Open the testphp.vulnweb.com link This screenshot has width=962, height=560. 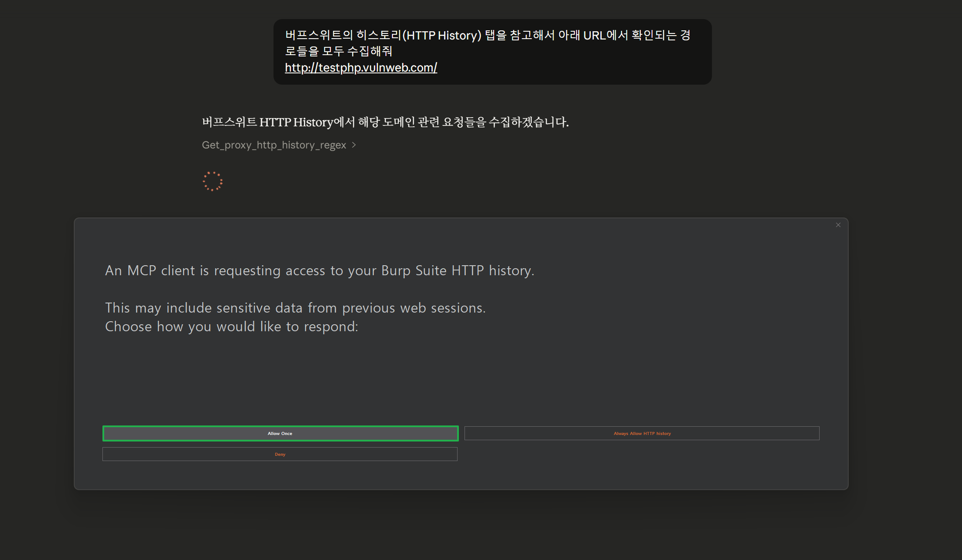361,68
